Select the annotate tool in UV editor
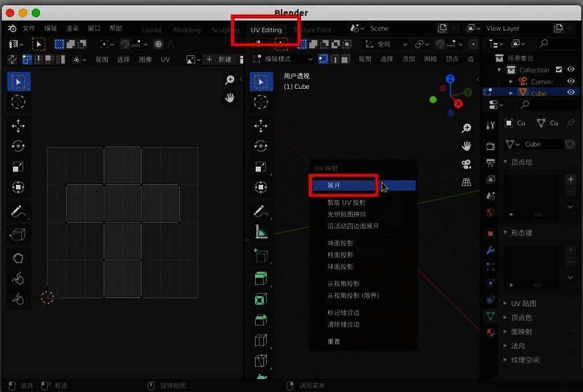 18,211
